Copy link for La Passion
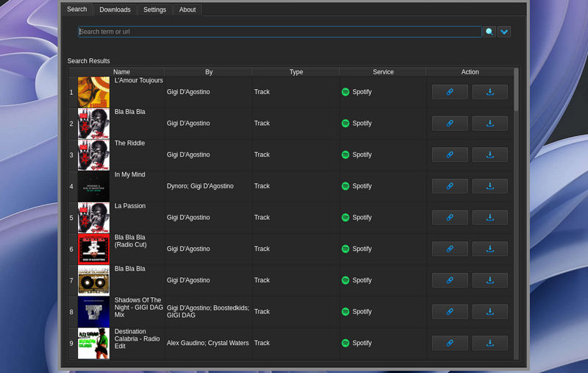Screen dimensions: 588x373 click(x=450, y=218)
